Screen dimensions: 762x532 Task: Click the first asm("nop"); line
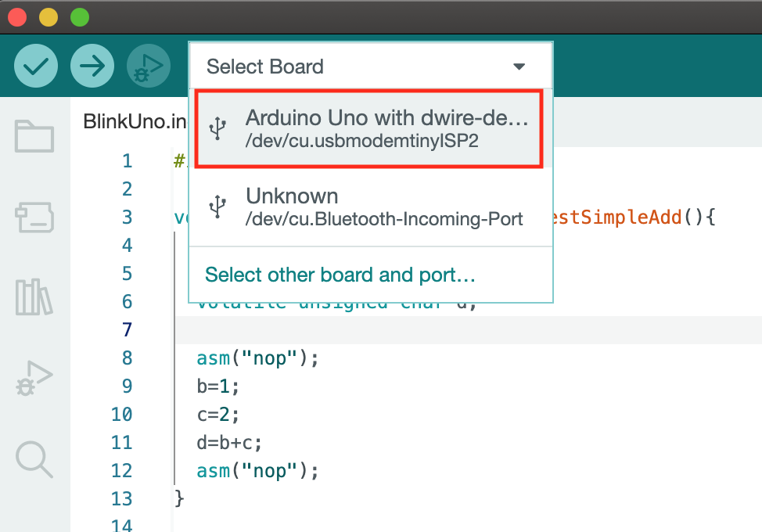coord(257,358)
